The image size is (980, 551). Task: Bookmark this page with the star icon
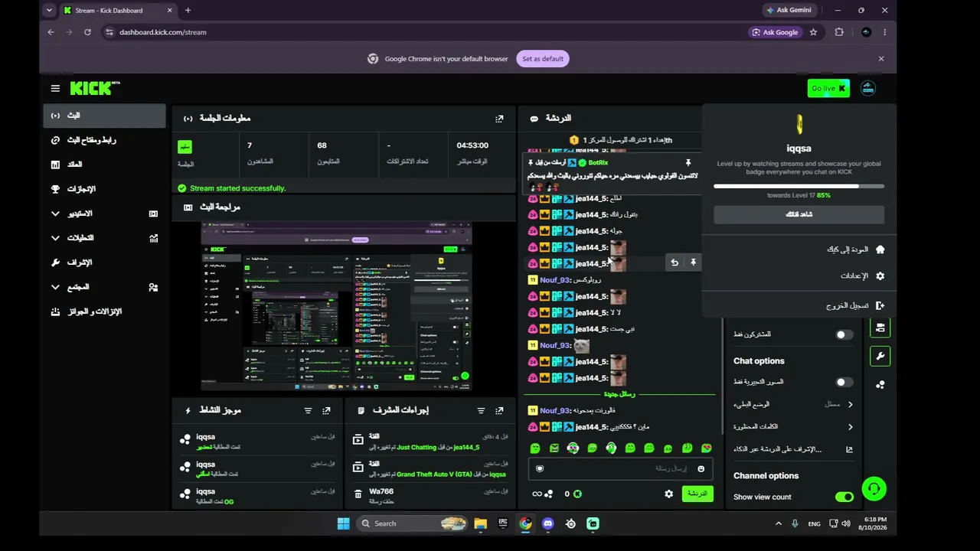tap(813, 32)
